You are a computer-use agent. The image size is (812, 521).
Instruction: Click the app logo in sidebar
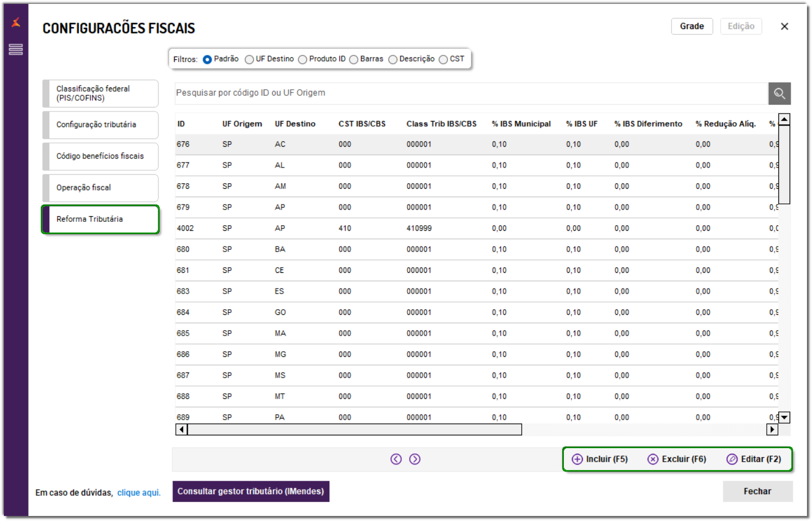(x=16, y=22)
